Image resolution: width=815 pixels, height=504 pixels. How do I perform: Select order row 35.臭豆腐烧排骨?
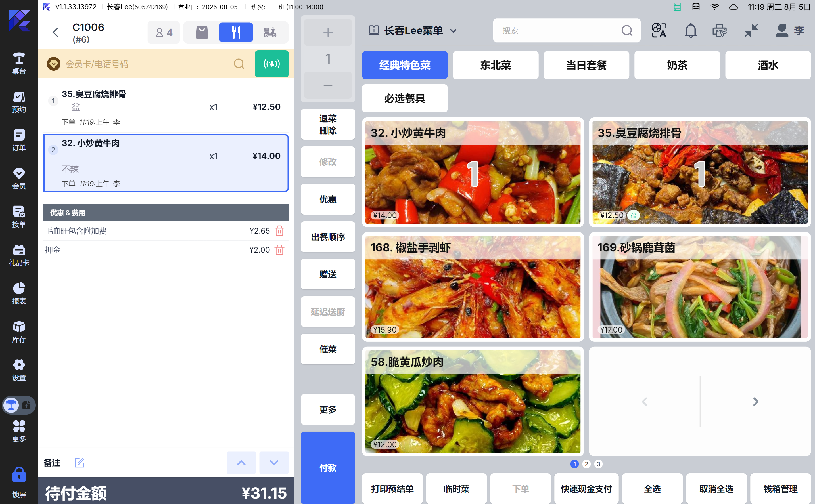166,107
